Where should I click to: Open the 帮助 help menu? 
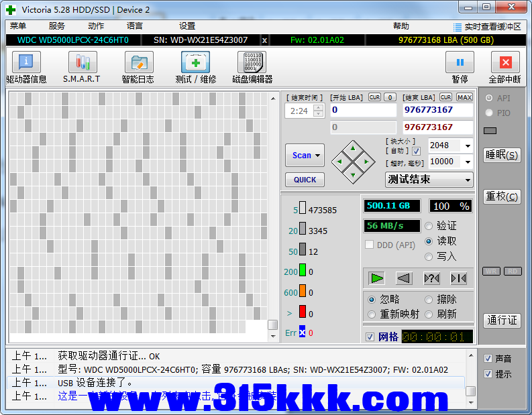tap(401, 26)
